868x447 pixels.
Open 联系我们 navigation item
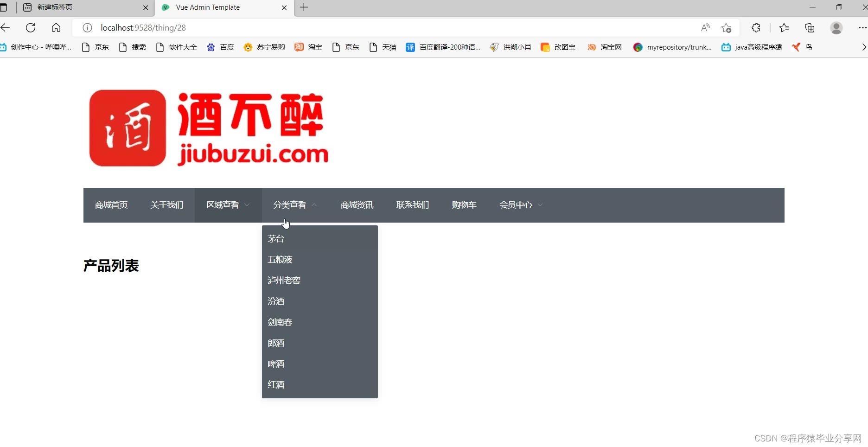(413, 205)
